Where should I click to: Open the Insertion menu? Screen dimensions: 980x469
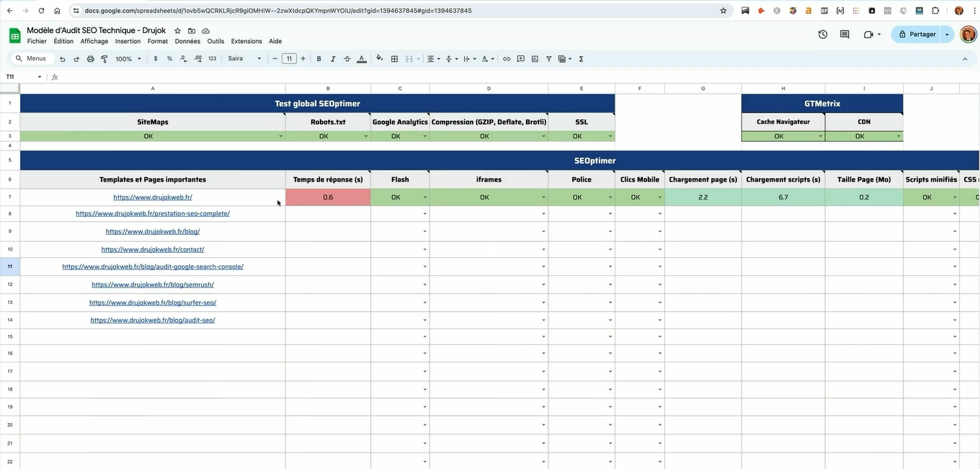coord(128,42)
